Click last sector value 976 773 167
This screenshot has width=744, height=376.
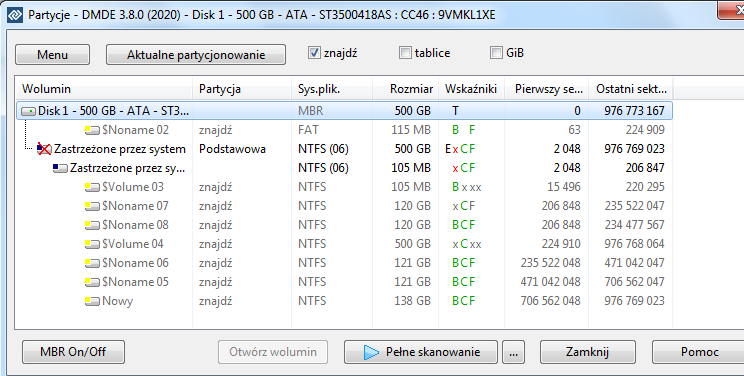click(634, 111)
